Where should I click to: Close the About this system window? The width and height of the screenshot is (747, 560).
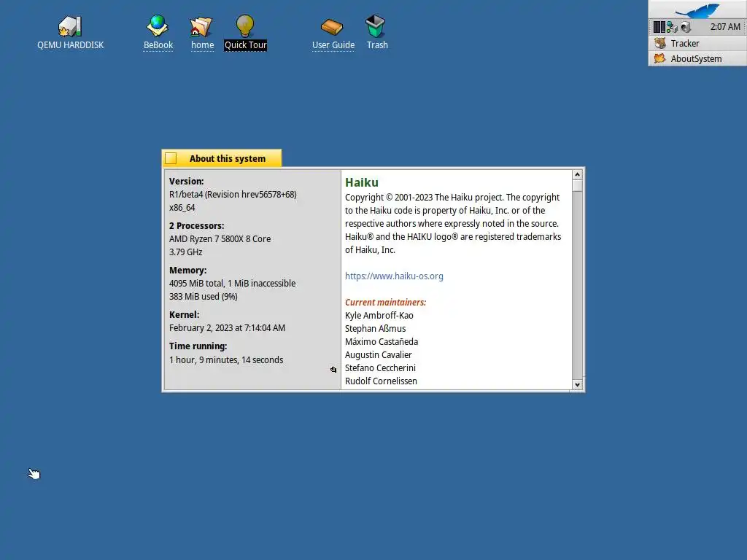point(171,158)
